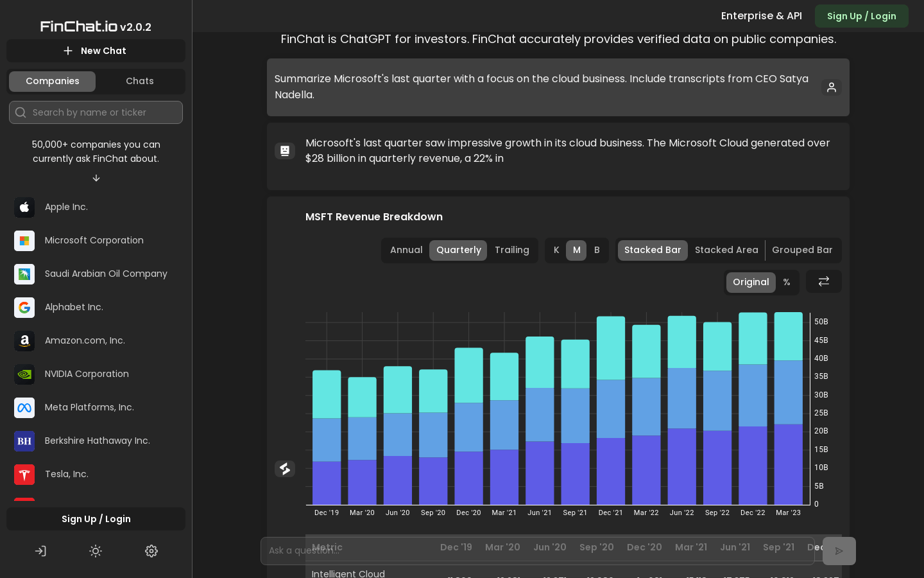
Task: Click the NVIDIA Corporation logo icon
Action: (x=24, y=374)
